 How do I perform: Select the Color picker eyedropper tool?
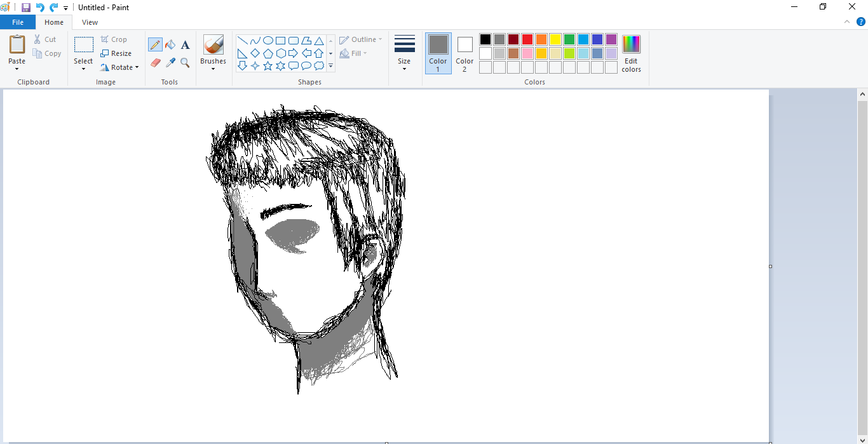pos(170,62)
